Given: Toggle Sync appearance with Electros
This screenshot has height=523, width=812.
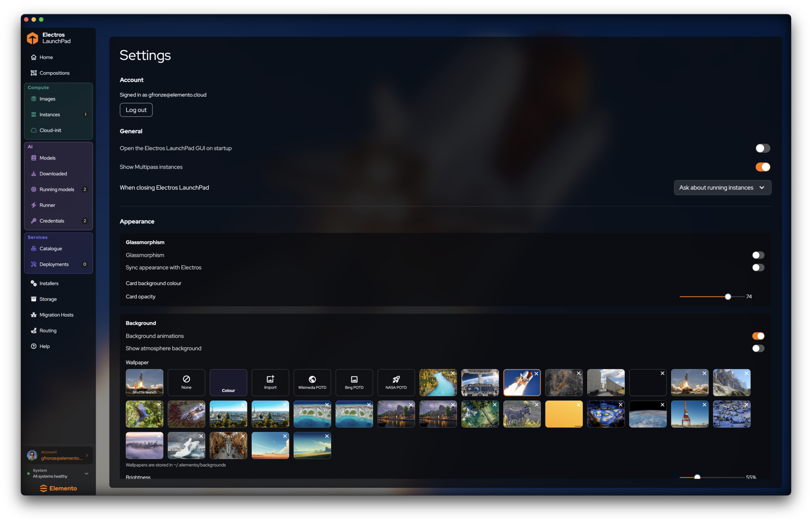Looking at the screenshot, I should pyautogui.click(x=758, y=267).
